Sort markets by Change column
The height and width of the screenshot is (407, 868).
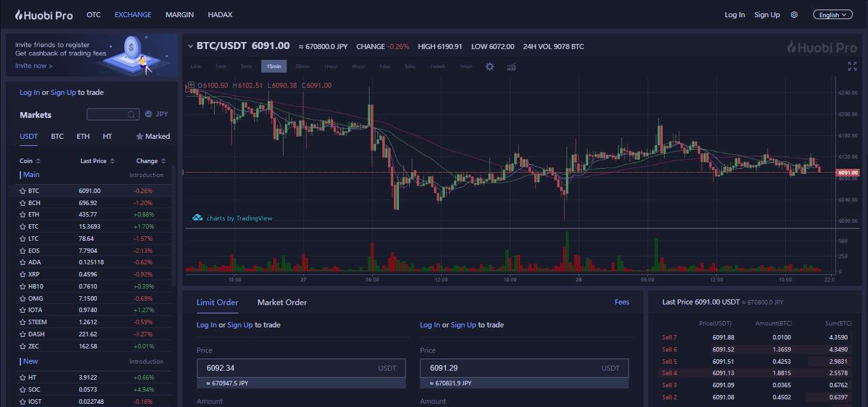point(151,161)
